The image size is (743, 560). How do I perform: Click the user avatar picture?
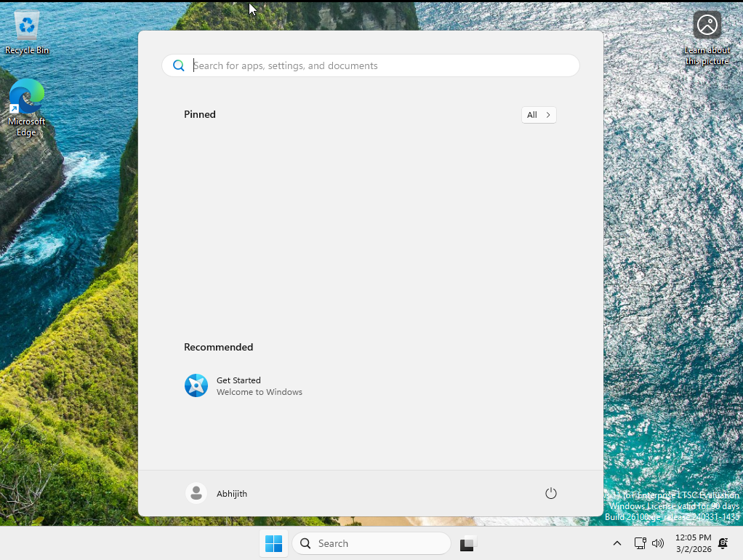click(196, 493)
